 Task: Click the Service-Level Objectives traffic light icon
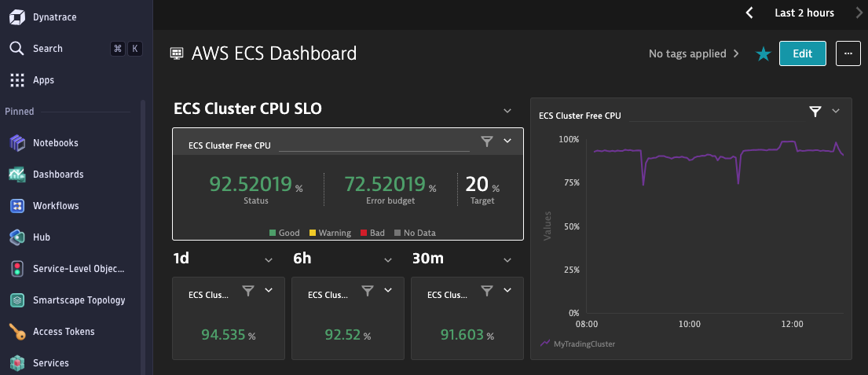[x=17, y=269]
